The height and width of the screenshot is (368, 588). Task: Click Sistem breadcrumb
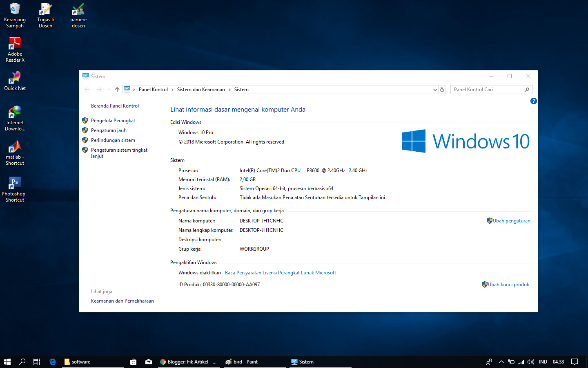(x=241, y=90)
